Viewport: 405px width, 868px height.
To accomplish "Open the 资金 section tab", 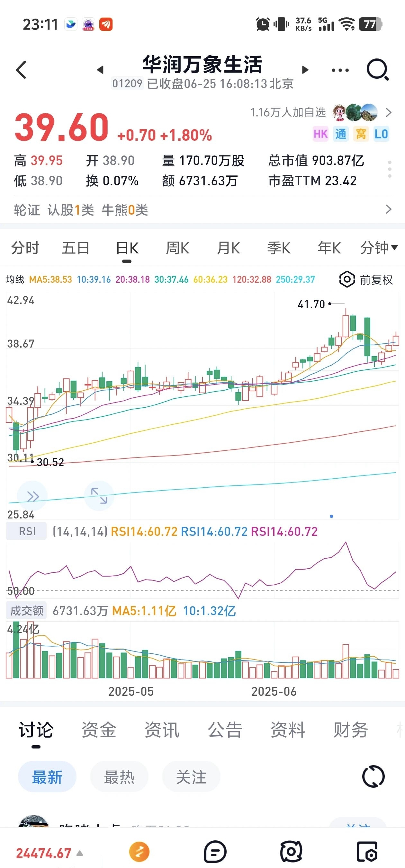I will click(99, 730).
